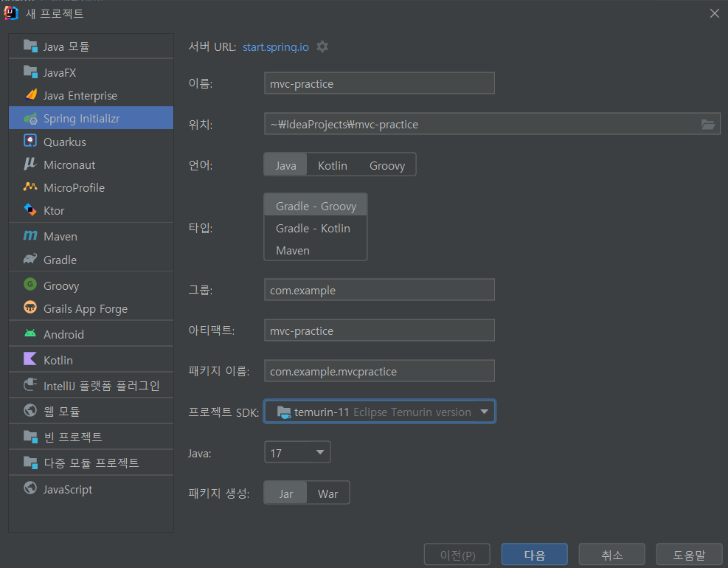The image size is (728, 568).
Task: Open the start.spring.io link
Action: [275, 46]
